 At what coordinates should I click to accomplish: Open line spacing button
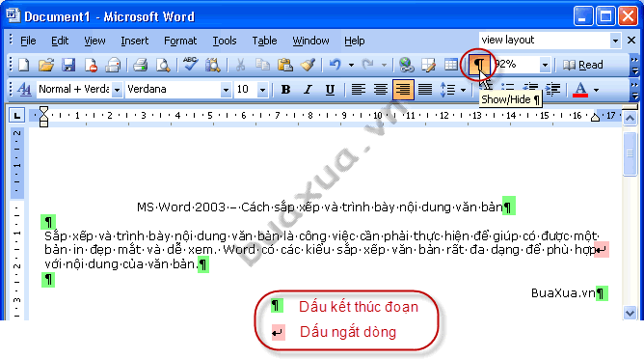447,89
